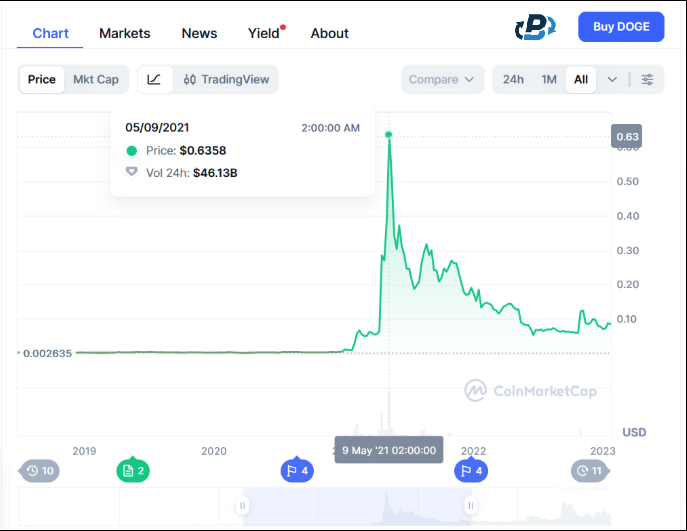
Task: Click the USD currency label
Action: point(634,432)
